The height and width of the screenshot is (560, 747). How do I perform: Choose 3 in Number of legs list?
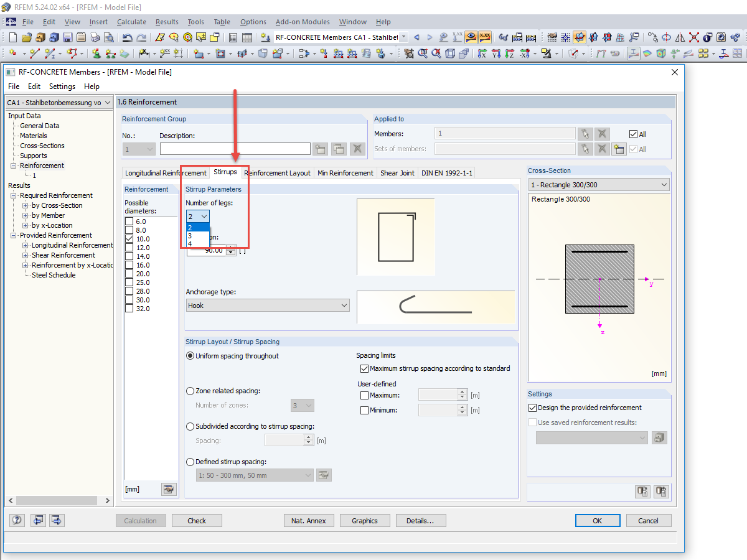(x=198, y=236)
